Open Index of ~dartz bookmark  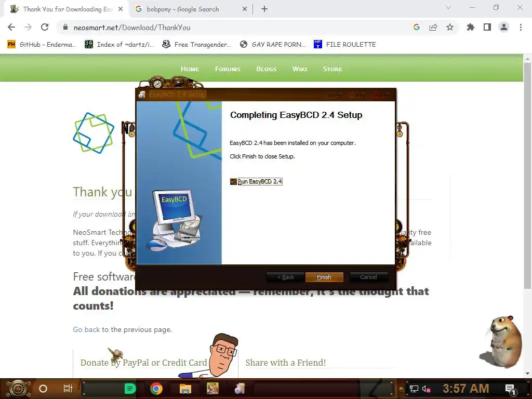[x=119, y=45]
